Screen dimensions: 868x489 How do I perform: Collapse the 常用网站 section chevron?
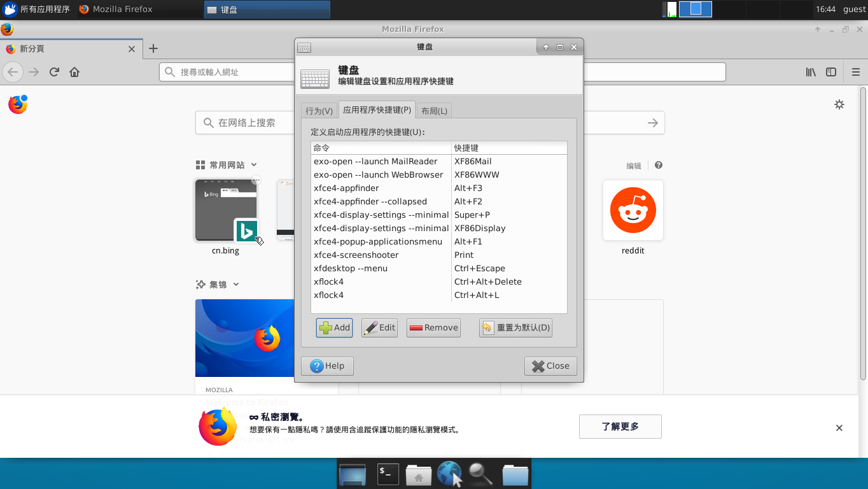pos(253,164)
